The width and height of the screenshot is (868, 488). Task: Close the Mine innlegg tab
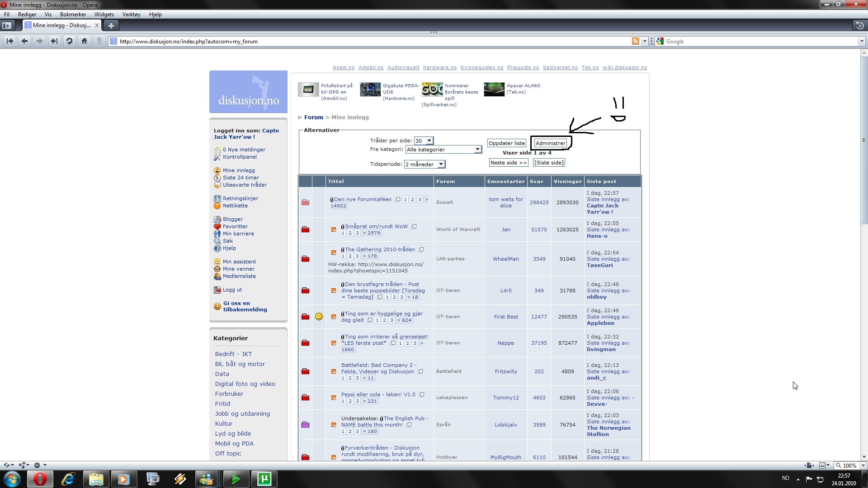(97, 25)
